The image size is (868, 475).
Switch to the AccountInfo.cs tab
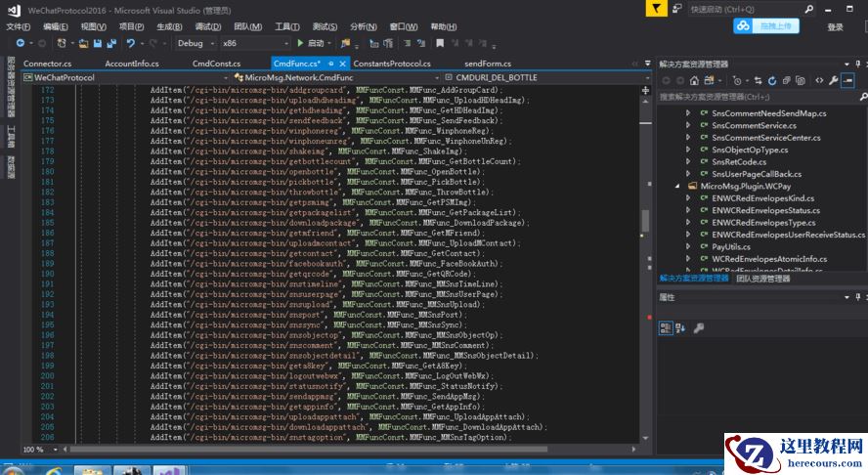(x=132, y=64)
